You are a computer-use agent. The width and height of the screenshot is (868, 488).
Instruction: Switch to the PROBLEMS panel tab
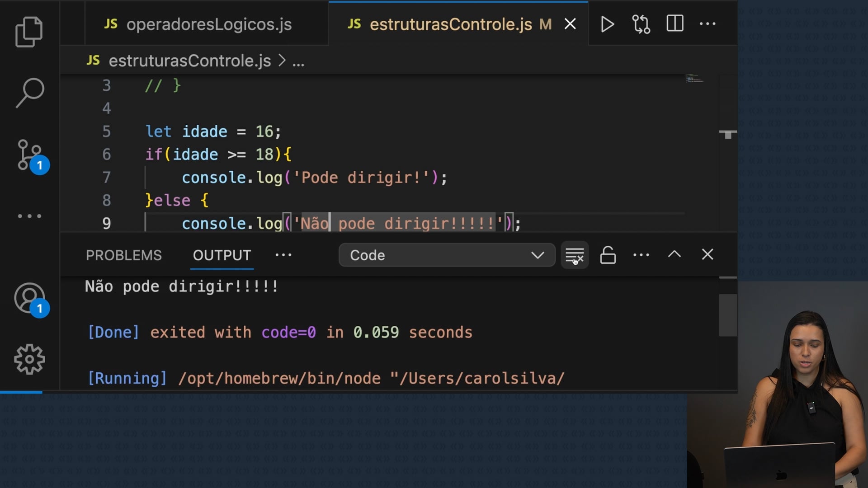point(123,255)
